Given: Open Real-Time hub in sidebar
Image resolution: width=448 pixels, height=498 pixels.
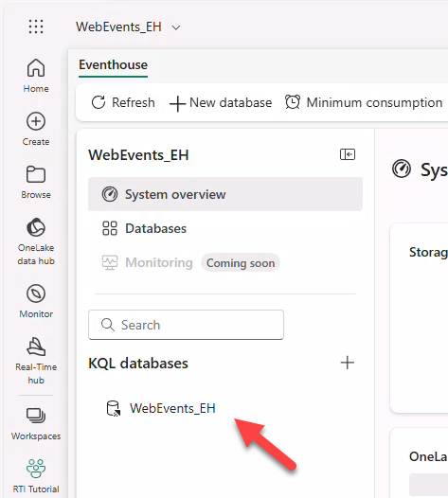Looking at the screenshot, I should [x=36, y=361].
